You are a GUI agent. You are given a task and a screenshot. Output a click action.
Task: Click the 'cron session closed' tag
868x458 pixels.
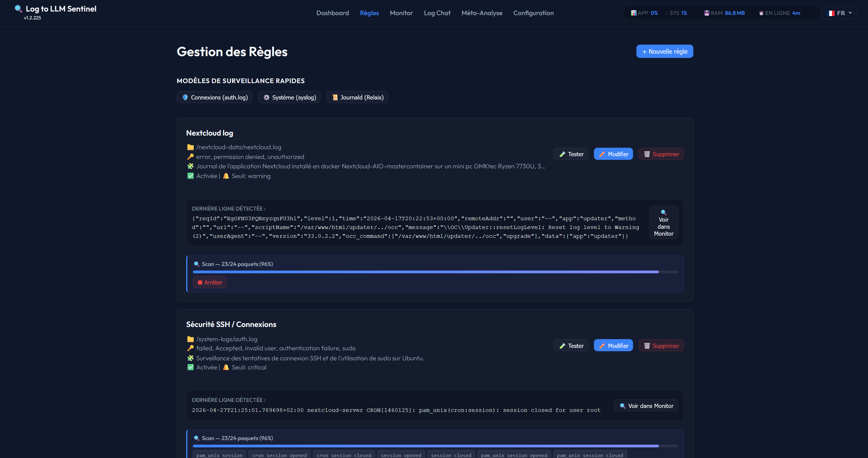(344, 455)
